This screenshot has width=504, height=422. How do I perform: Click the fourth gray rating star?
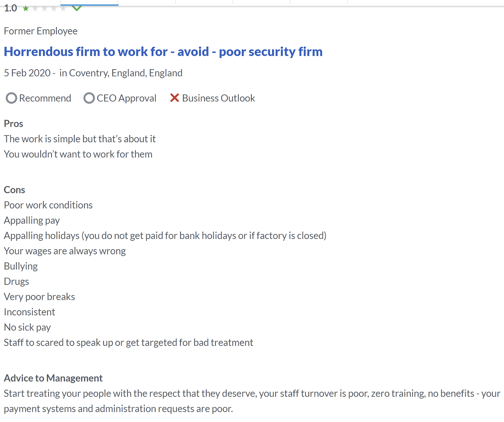tap(54, 8)
